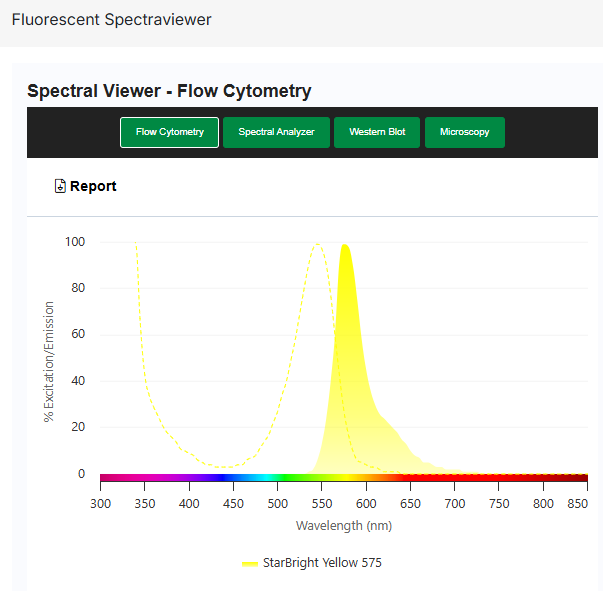Click the % Excitation/Emission axis title
Image resolution: width=603 pixels, height=591 pixels.
point(49,358)
